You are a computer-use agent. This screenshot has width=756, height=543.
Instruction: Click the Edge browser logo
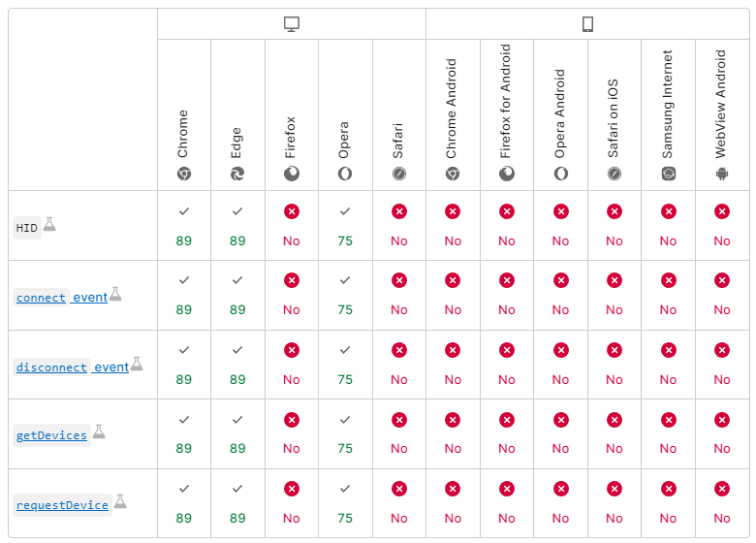[237, 174]
